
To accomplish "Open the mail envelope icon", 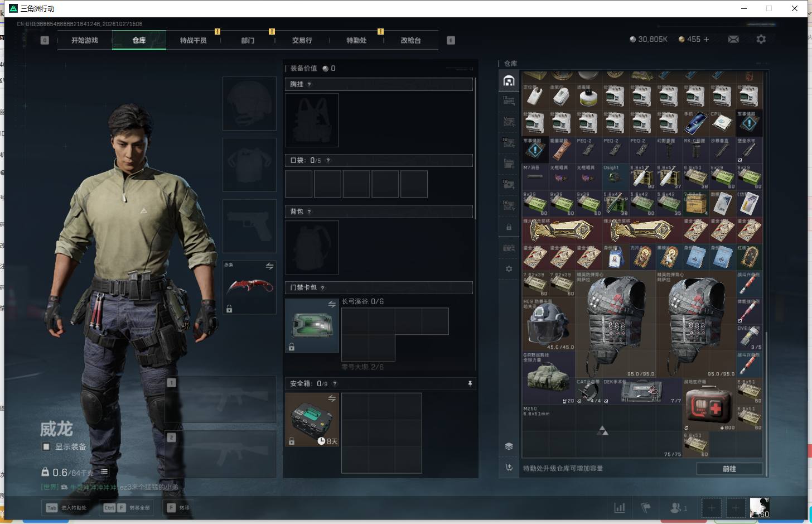I will (733, 39).
